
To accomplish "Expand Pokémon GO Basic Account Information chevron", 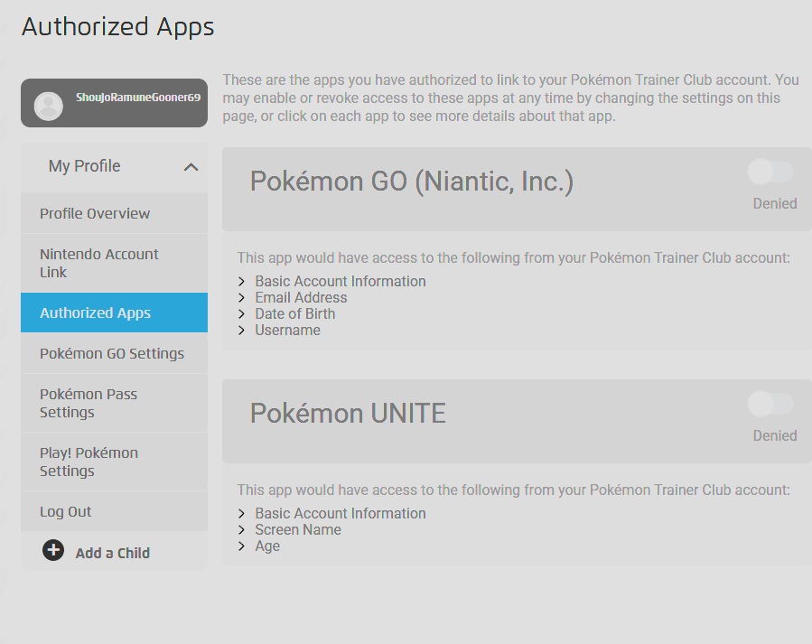I will point(241,281).
